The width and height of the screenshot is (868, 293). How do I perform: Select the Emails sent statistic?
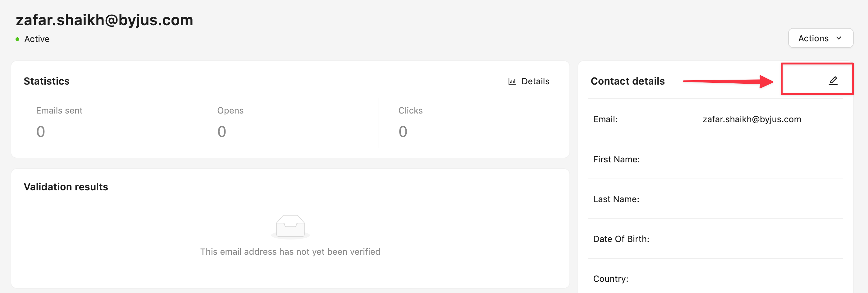click(x=59, y=111)
